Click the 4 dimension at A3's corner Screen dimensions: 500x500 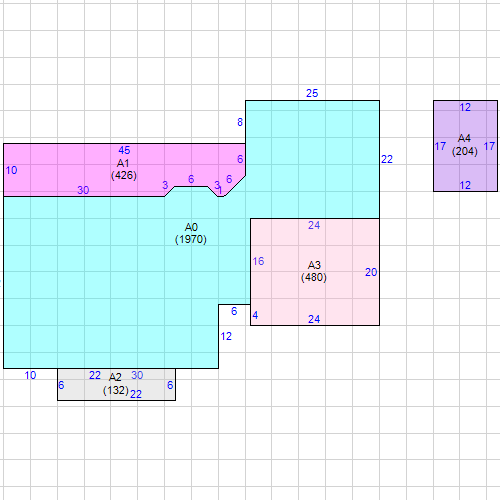(x=255, y=315)
